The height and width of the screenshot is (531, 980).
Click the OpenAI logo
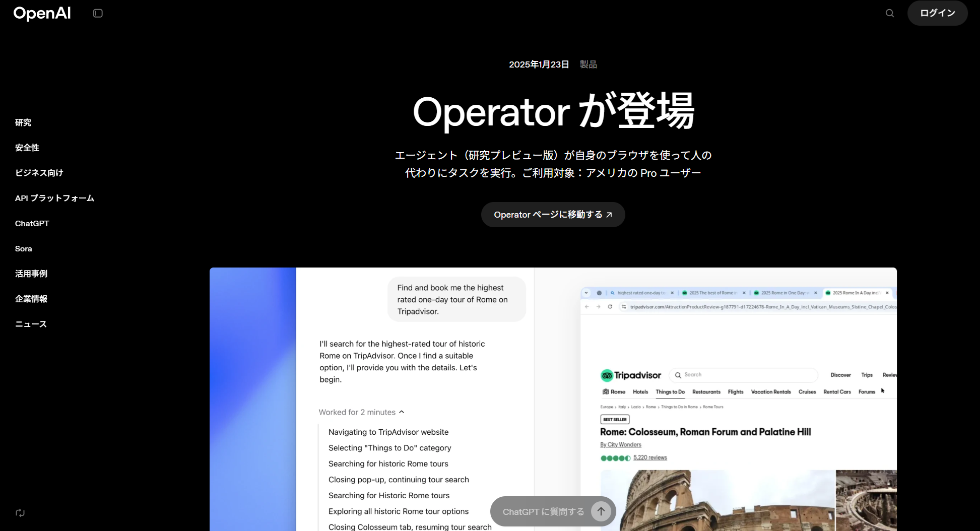pos(42,13)
